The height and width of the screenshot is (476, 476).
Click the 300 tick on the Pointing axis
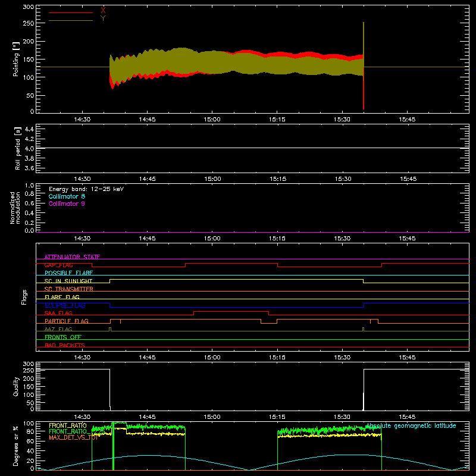28,7
